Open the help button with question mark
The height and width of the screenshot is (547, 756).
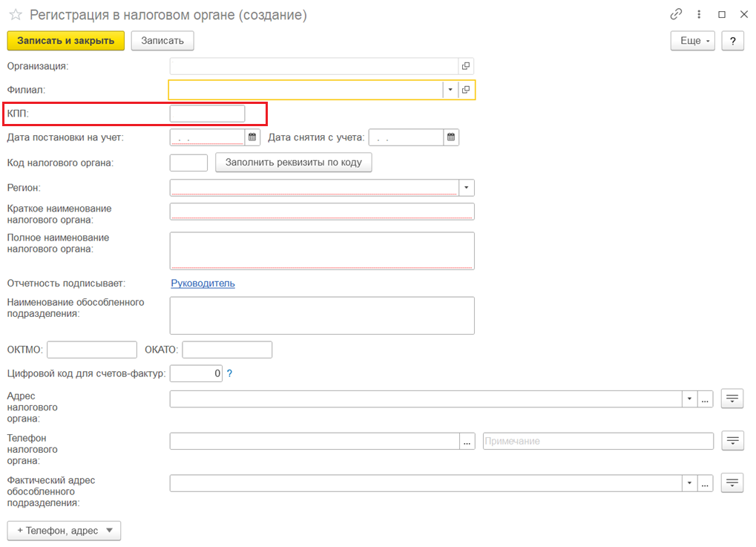pos(732,41)
